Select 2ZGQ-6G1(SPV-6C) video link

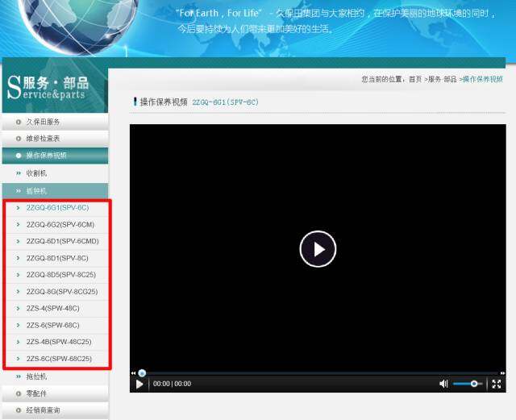(x=57, y=208)
